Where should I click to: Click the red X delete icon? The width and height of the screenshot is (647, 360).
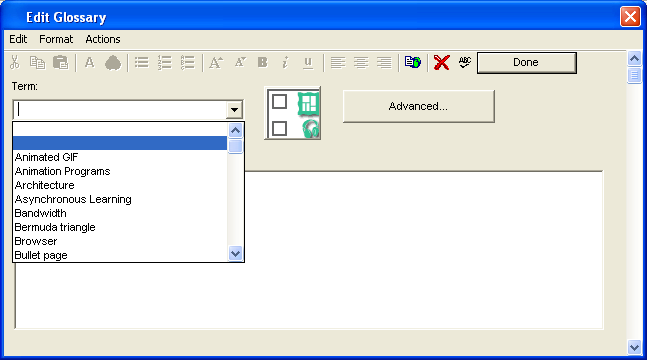(442, 62)
